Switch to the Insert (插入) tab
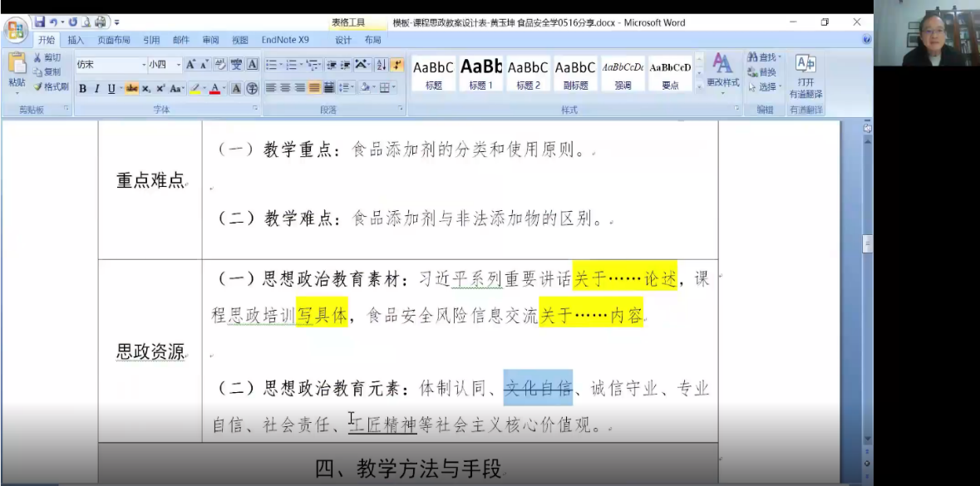The image size is (980, 486). [76, 40]
